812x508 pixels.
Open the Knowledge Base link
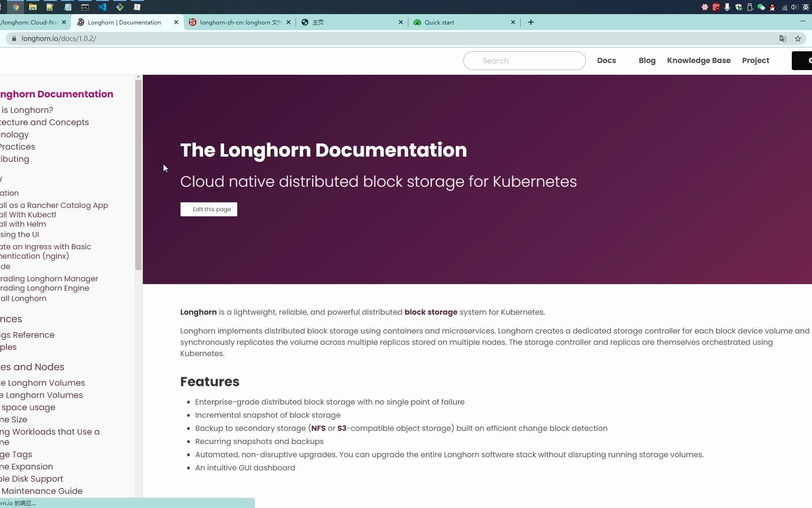[x=699, y=60]
